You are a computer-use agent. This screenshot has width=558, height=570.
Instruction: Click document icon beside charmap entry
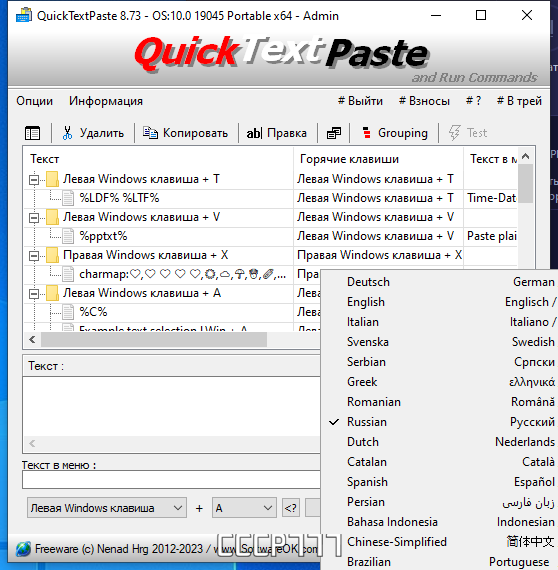click(68, 274)
